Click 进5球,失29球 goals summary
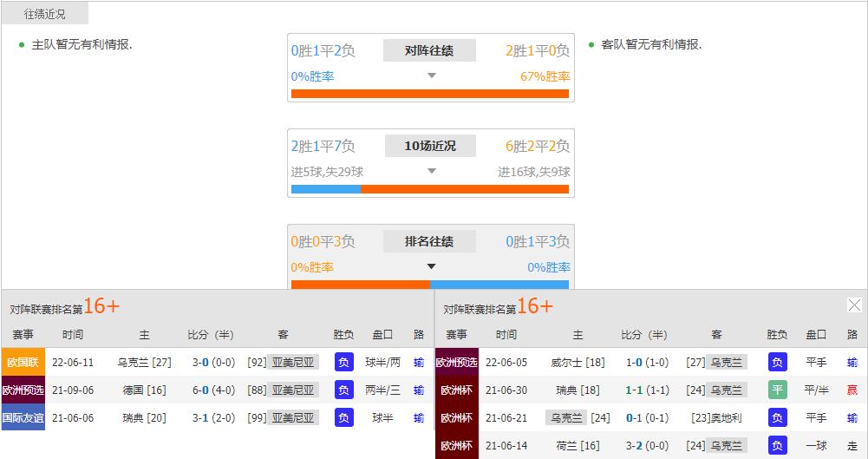This screenshot has height=459, width=868. pos(327,172)
